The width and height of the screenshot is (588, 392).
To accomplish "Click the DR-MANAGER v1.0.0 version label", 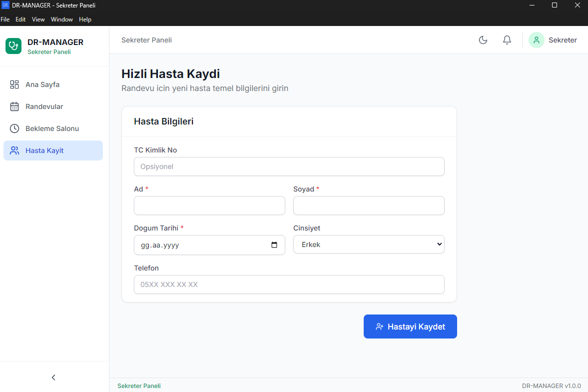I will (x=551, y=385).
